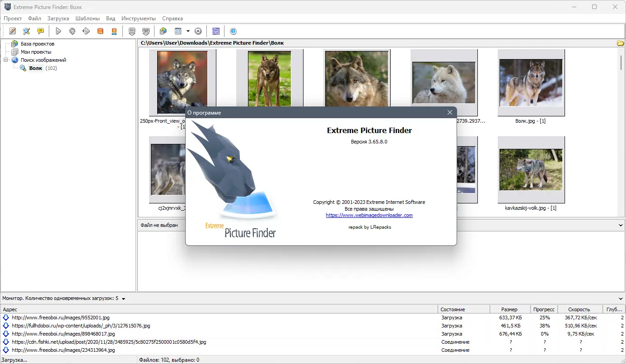The width and height of the screenshot is (626, 364).
Task: Click the yellow comment bubble icon
Action: (x=41, y=31)
